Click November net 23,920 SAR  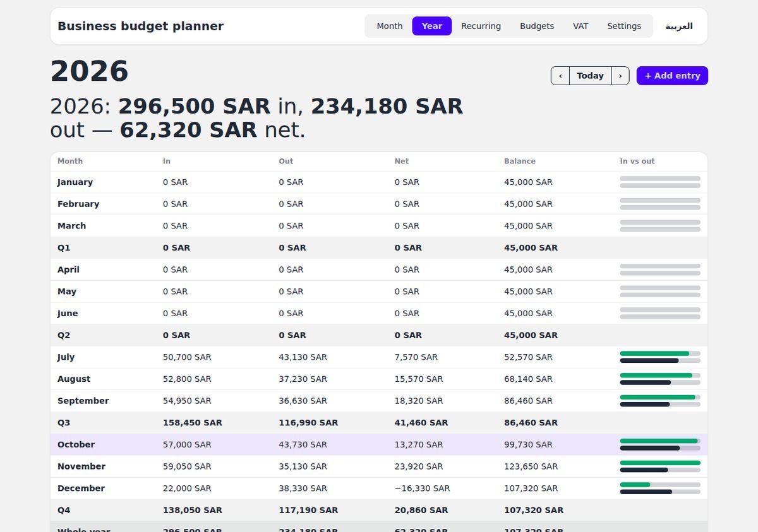coord(419,466)
